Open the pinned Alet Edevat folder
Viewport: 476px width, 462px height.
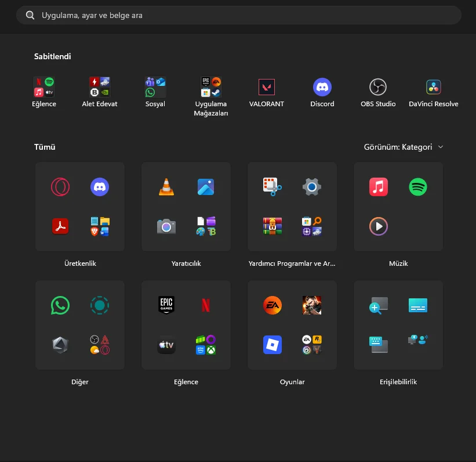(x=100, y=87)
